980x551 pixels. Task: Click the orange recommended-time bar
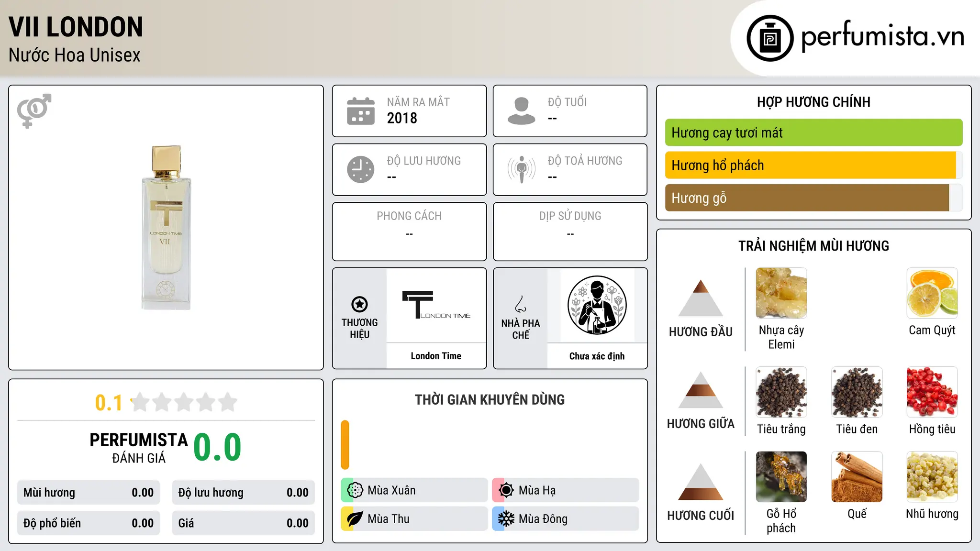(x=345, y=445)
